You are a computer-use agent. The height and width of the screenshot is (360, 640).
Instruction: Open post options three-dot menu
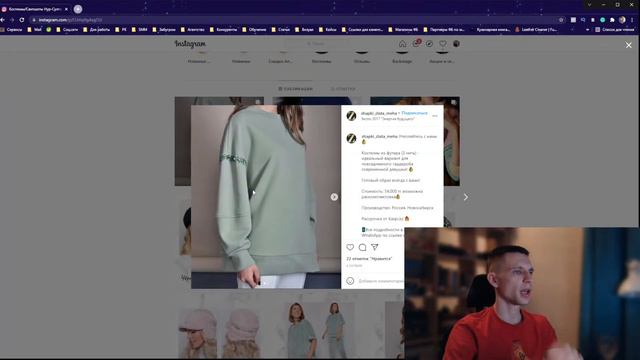[435, 116]
